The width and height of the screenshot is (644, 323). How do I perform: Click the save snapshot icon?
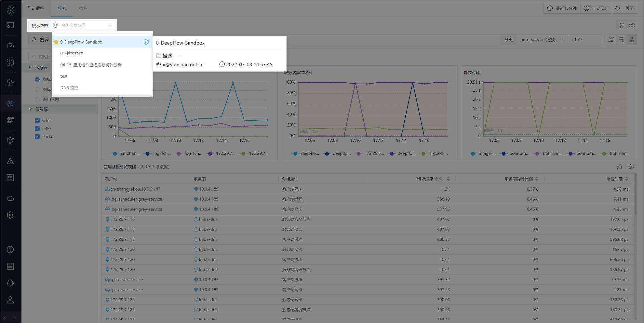point(621,25)
